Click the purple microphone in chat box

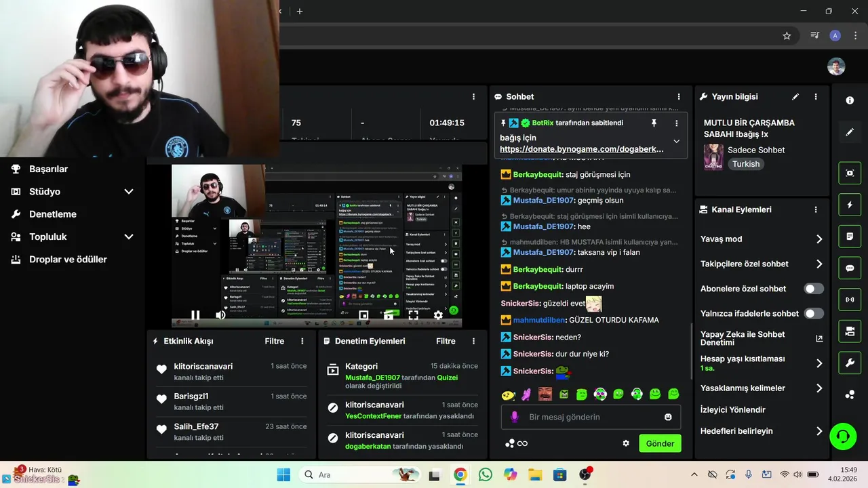pos(515,417)
